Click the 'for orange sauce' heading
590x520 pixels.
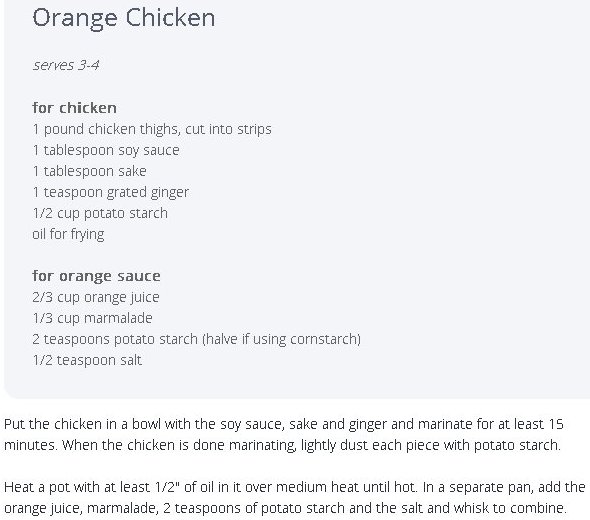point(96,276)
